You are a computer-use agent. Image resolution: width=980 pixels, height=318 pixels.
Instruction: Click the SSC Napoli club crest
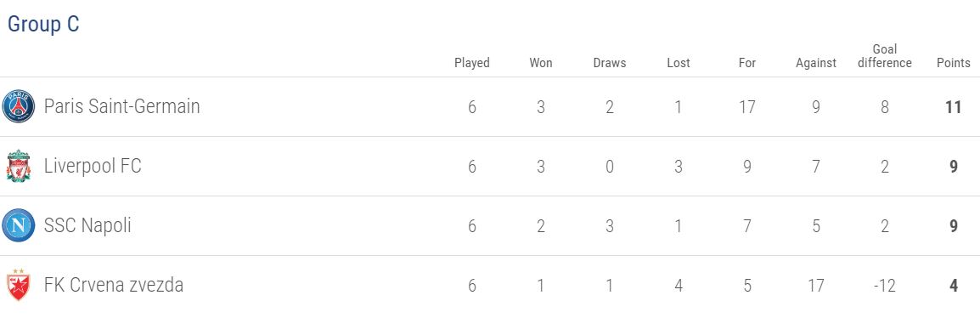pyautogui.click(x=19, y=225)
